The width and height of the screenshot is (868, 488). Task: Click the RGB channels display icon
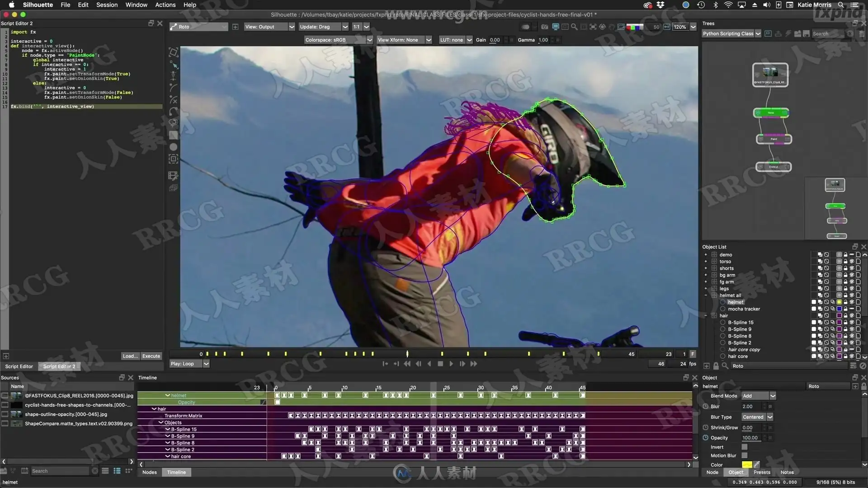635,27
